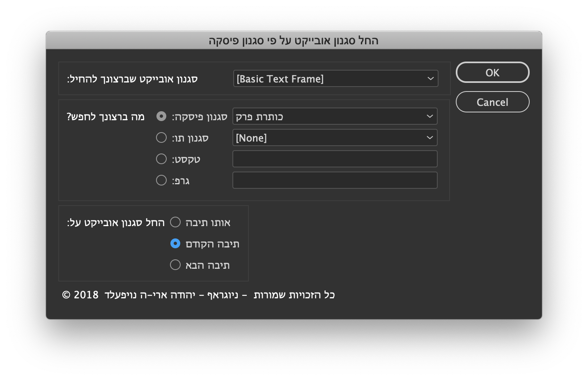The image size is (588, 380).
Task: Open the [Basic Text Frame] style dropdown
Action: pos(328,78)
